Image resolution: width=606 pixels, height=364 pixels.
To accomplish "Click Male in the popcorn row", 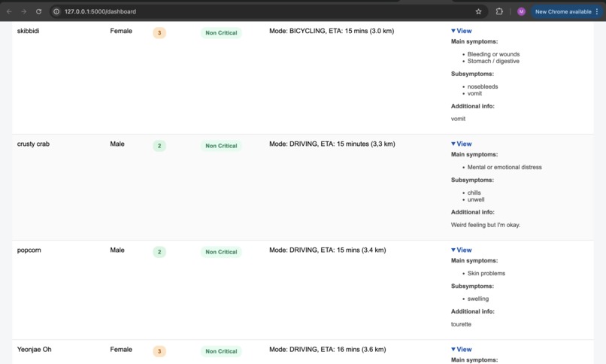I will tap(117, 250).
